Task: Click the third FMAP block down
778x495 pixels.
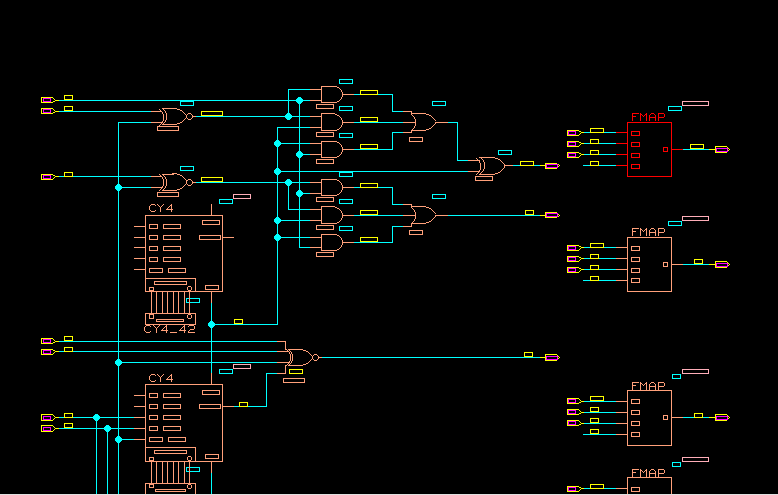Action: [649, 417]
